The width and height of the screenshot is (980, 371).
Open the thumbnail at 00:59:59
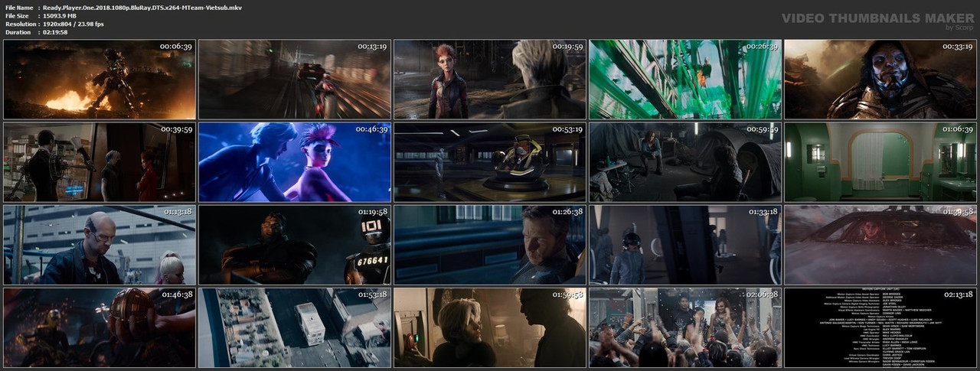[685, 162]
